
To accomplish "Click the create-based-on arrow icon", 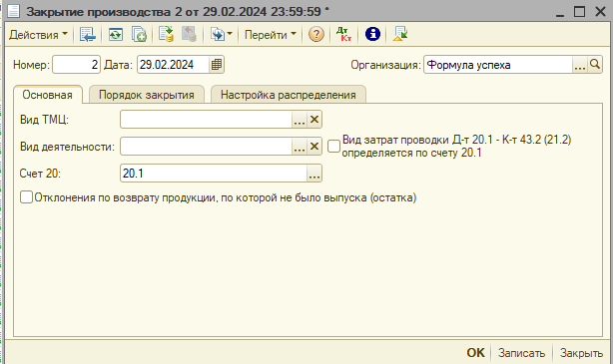I will pyautogui.click(x=218, y=34).
